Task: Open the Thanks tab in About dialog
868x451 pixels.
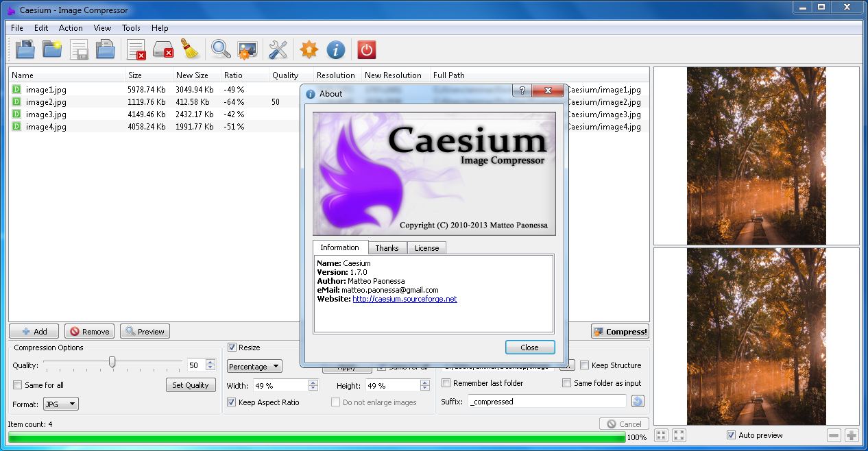Action: [387, 247]
